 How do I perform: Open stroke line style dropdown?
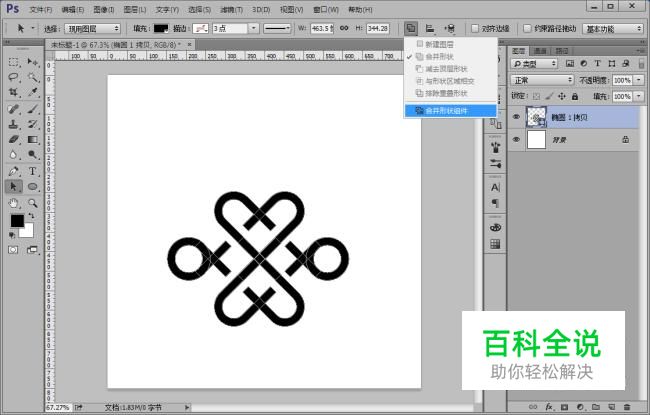pyautogui.click(x=277, y=29)
